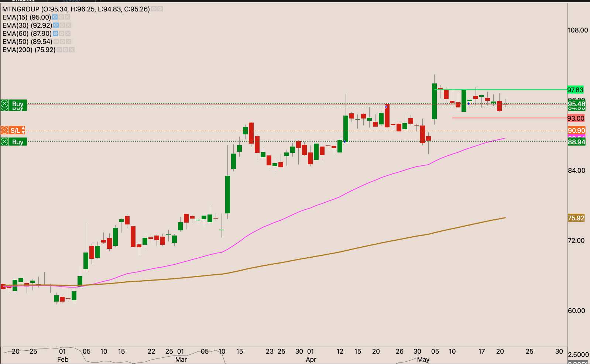Image resolution: width=590 pixels, height=364 pixels.
Task: Cancel the Buy order at 88.94
Action: [x=4, y=142]
